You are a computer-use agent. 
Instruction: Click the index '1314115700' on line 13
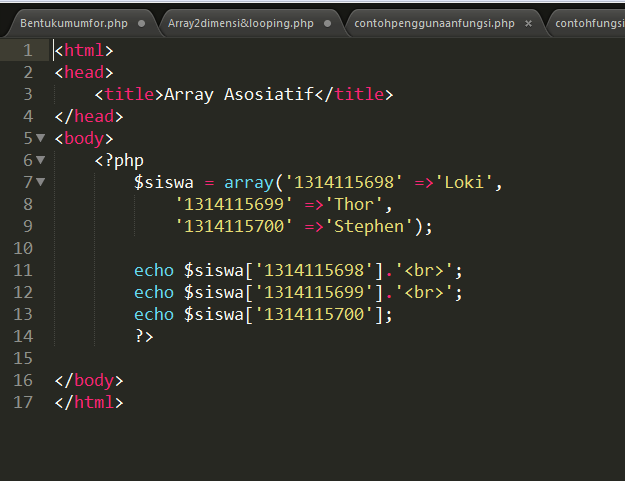click(x=314, y=314)
